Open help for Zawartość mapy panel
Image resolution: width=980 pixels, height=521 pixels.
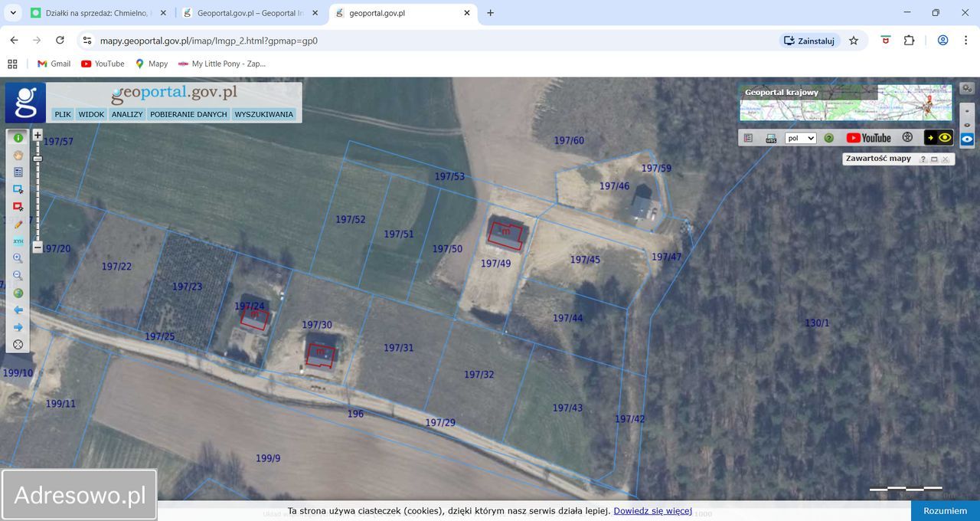coord(923,159)
